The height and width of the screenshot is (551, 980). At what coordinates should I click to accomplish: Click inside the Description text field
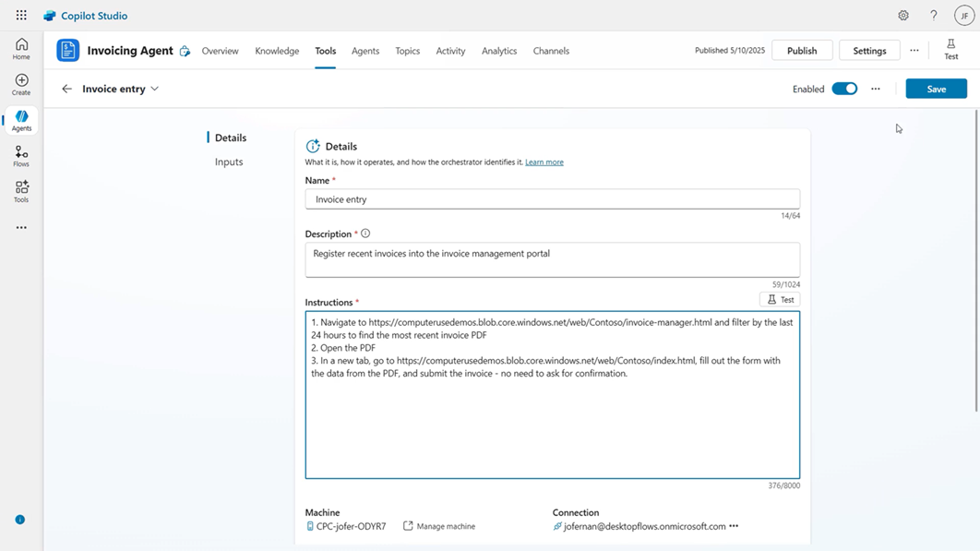coord(552,259)
